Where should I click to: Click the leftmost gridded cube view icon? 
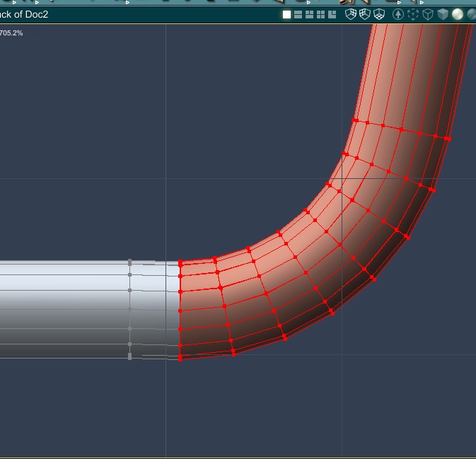click(x=351, y=14)
